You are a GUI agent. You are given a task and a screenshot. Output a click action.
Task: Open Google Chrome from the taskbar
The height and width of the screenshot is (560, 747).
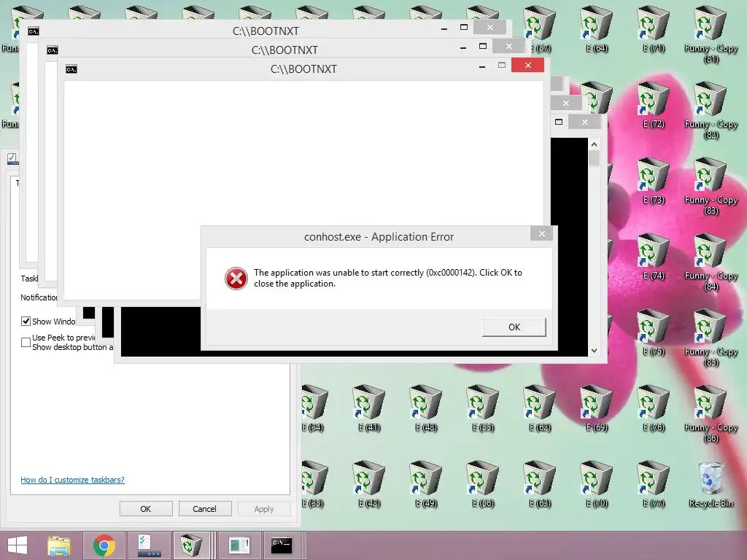tap(104, 545)
